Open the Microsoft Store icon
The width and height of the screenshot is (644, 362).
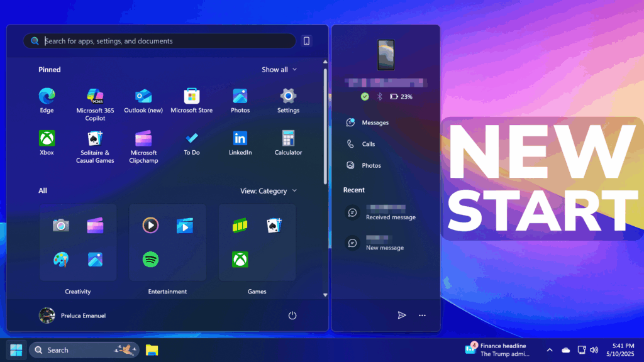(191, 101)
